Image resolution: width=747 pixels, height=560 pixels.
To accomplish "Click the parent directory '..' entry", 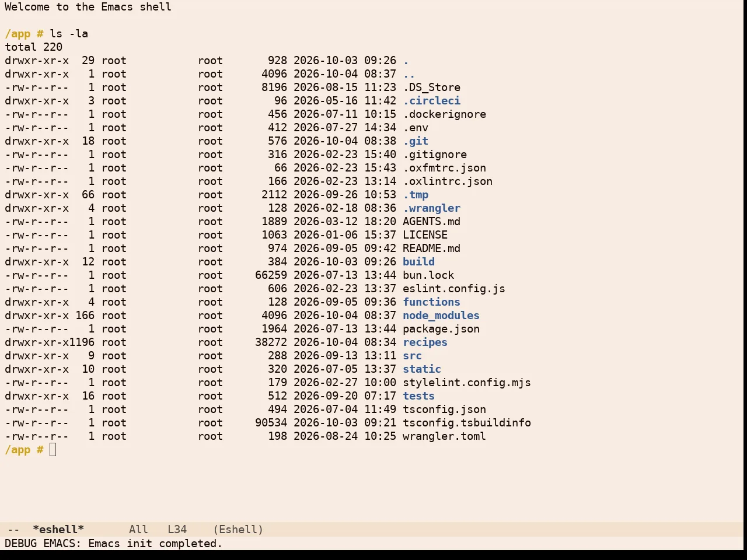I will (409, 74).
